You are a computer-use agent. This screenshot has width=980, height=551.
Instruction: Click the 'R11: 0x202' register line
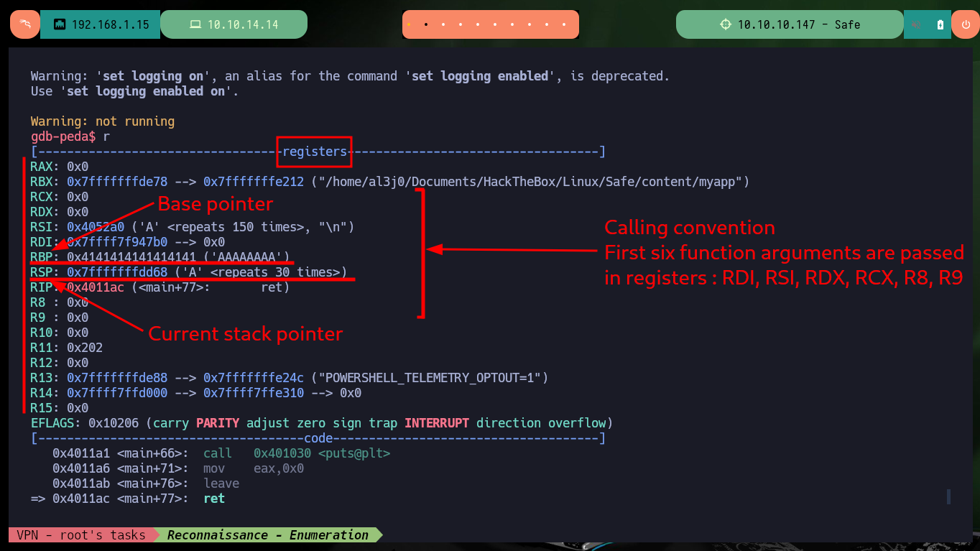67,348
